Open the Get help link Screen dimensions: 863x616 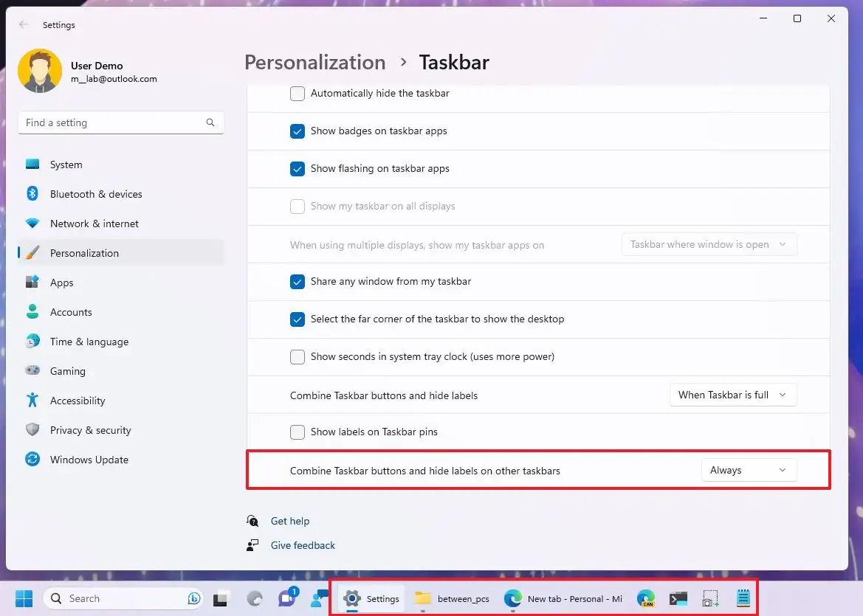(290, 521)
